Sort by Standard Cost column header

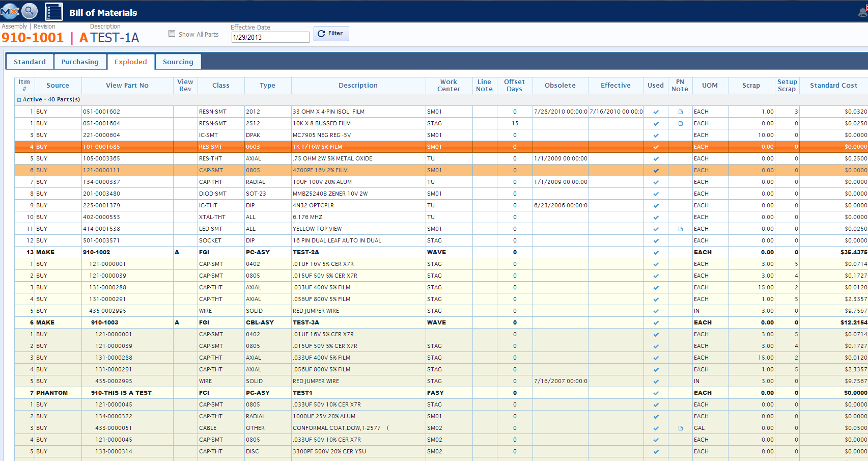pyautogui.click(x=833, y=85)
